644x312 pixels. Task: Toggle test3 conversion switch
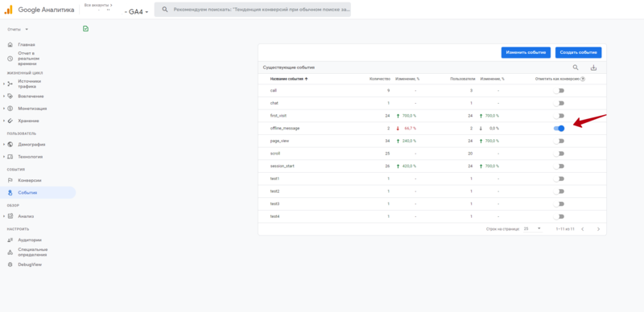tap(559, 204)
